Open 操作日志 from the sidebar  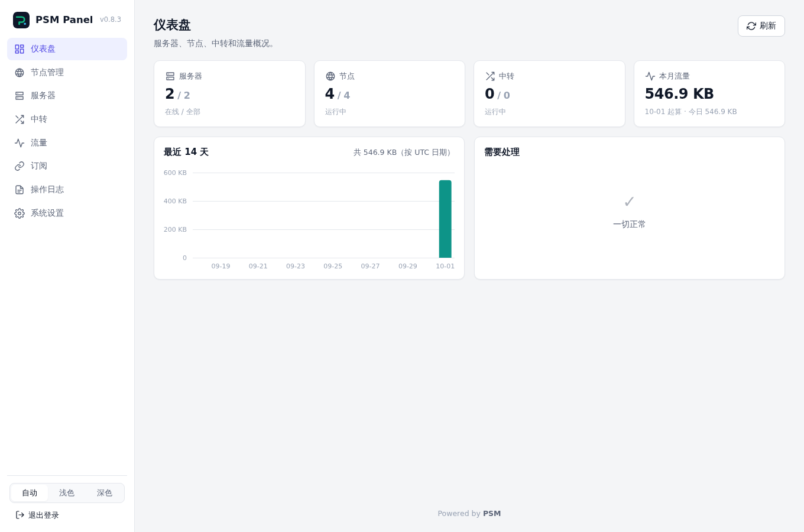(67, 190)
